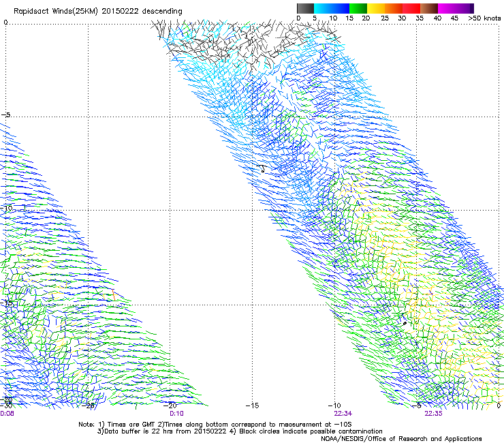Click the NOAA/NESDIS Office of Research credit
This screenshot has height=443, width=504.
pos(401,439)
